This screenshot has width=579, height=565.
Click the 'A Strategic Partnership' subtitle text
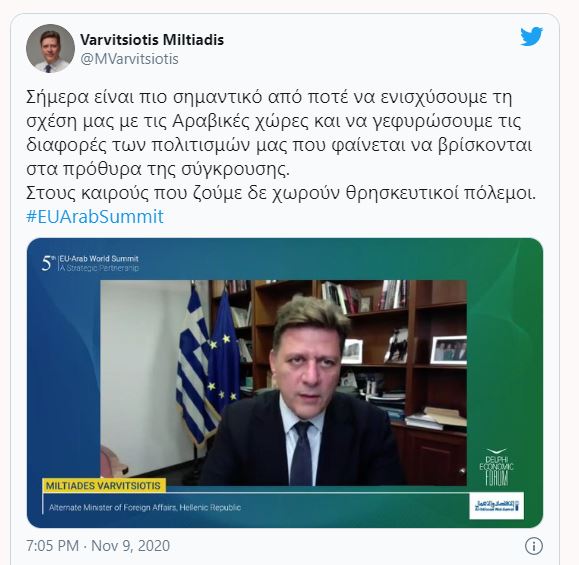[99, 268]
